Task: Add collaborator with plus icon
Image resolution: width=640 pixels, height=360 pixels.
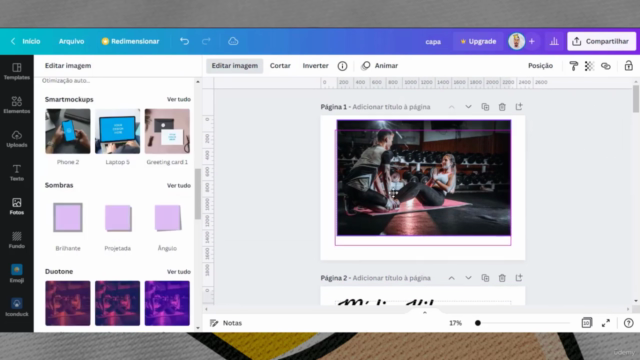Action: click(532, 41)
